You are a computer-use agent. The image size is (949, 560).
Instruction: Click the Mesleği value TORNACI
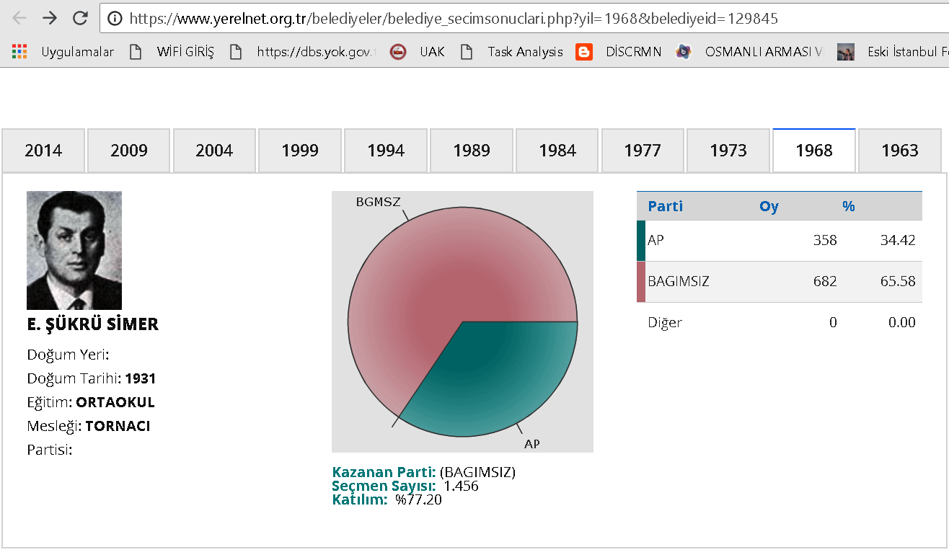coord(118,427)
